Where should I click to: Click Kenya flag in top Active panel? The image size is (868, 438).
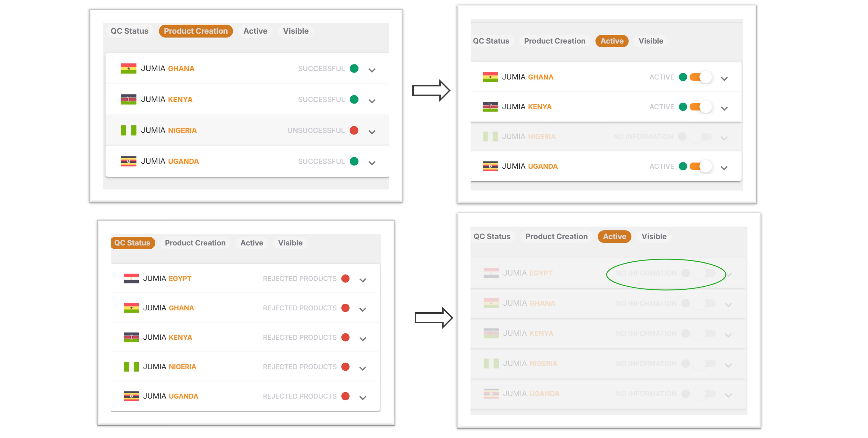coord(490,107)
